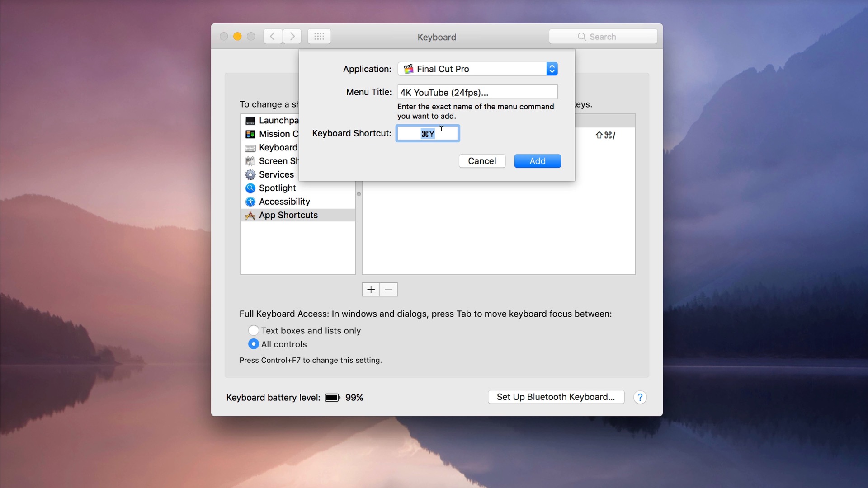Select the App Shortcuts category icon
Screen dimensions: 868x488
tap(250, 215)
